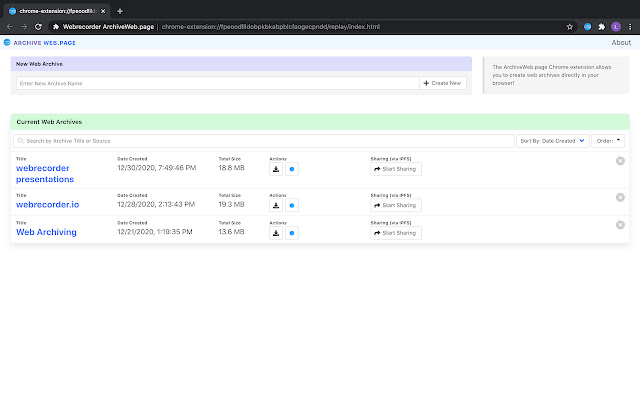Image resolution: width=640 pixels, height=400 pixels.
Task: Delete the Web Archiving archive
Action: tap(620, 225)
